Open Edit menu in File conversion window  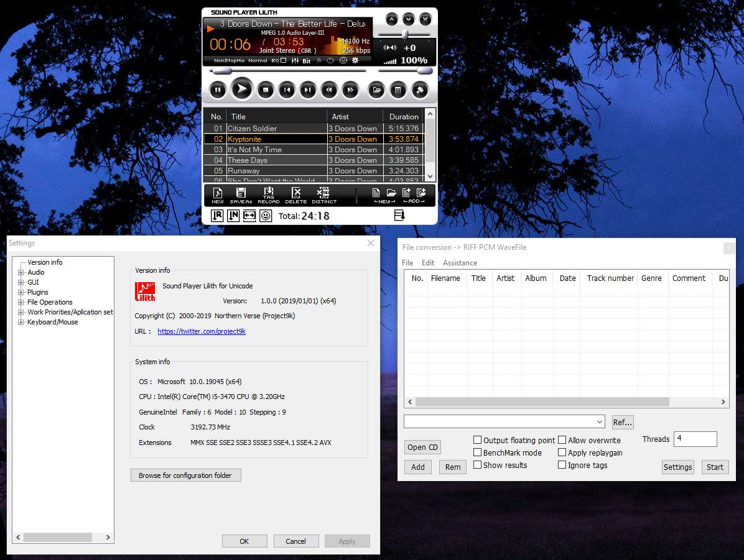428,263
